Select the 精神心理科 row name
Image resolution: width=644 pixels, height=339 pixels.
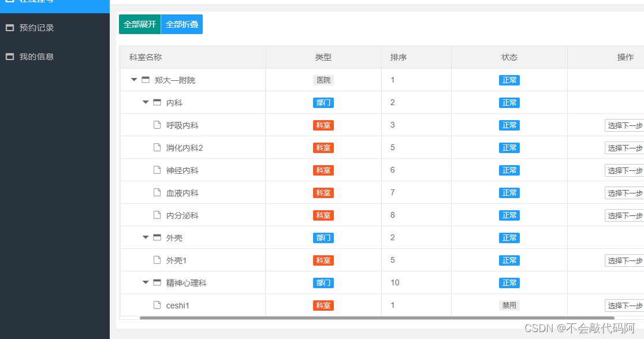[186, 283]
